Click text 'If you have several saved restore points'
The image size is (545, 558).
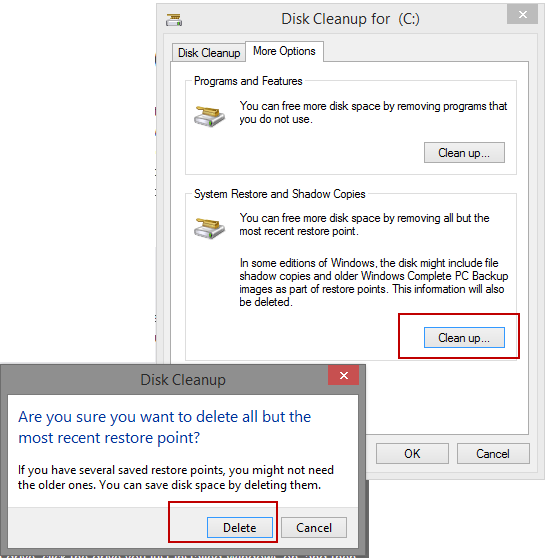(176, 477)
